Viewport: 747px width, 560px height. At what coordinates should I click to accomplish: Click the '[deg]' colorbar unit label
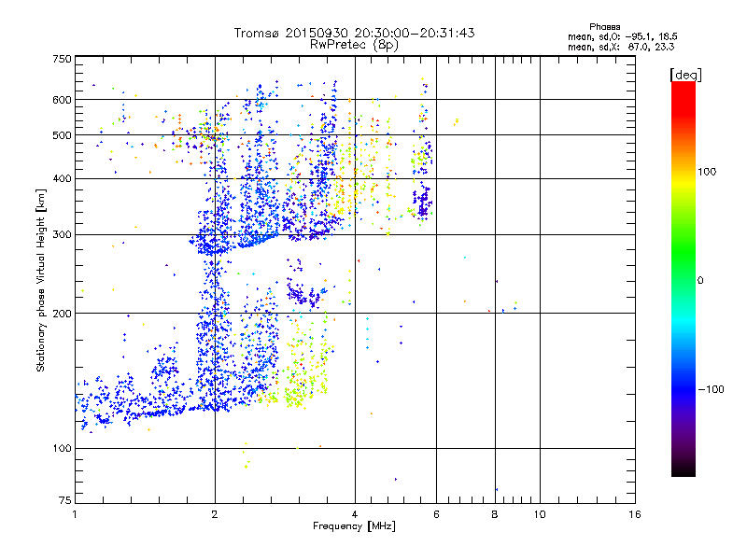click(x=685, y=75)
